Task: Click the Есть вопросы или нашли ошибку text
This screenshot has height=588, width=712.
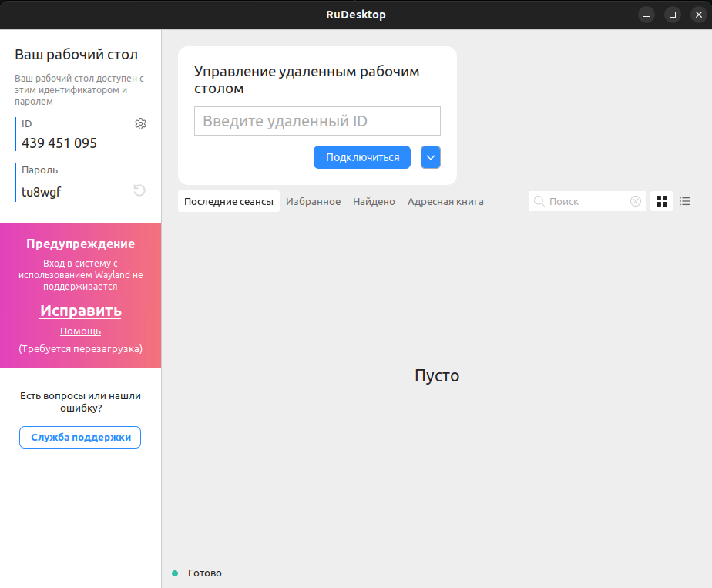Action: point(80,402)
